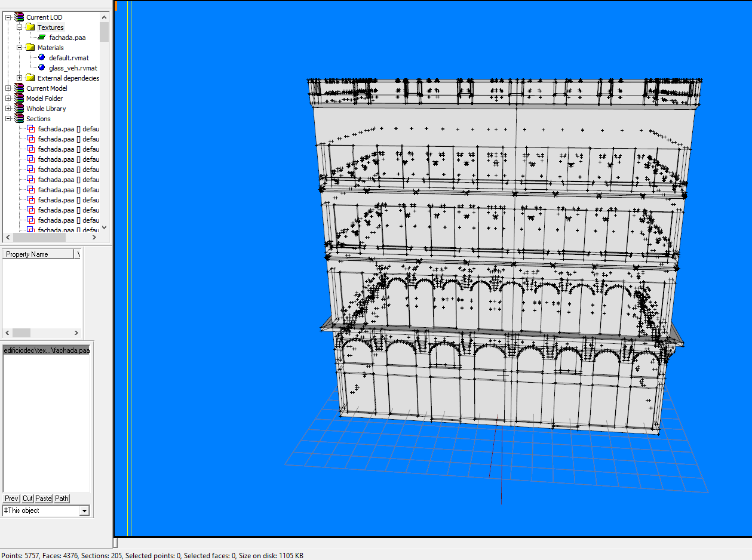The width and height of the screenshot is (752, 560).
Task: Expand the External dependecies folder
Action: pos(20,78)
